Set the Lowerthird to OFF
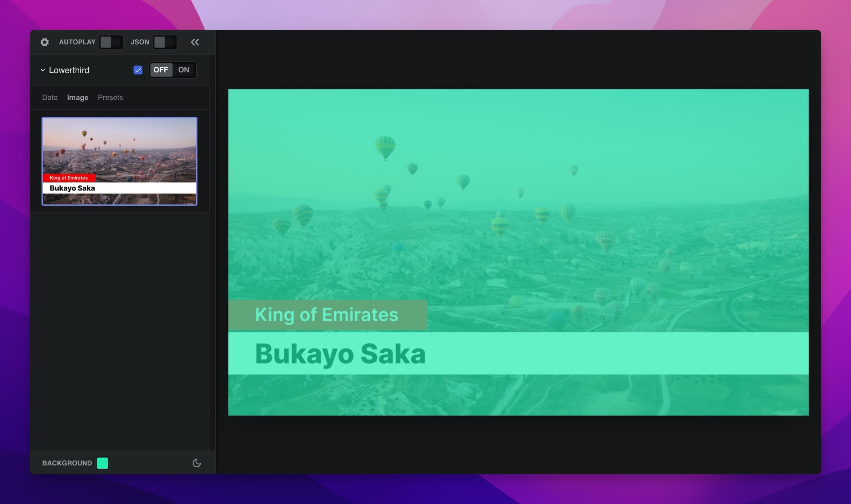 (x=161, y=70)
